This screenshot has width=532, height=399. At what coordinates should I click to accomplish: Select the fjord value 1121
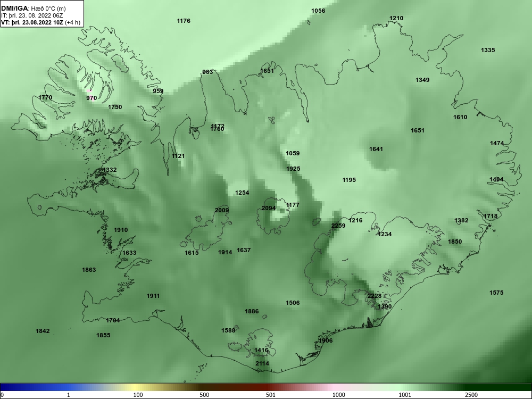[x=178, y=156]
